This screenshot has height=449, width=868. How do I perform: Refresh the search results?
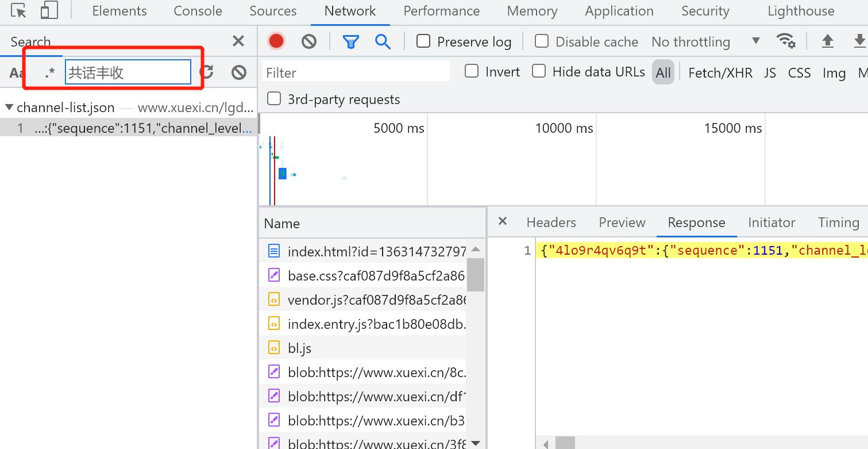click(x=207, y=72)
